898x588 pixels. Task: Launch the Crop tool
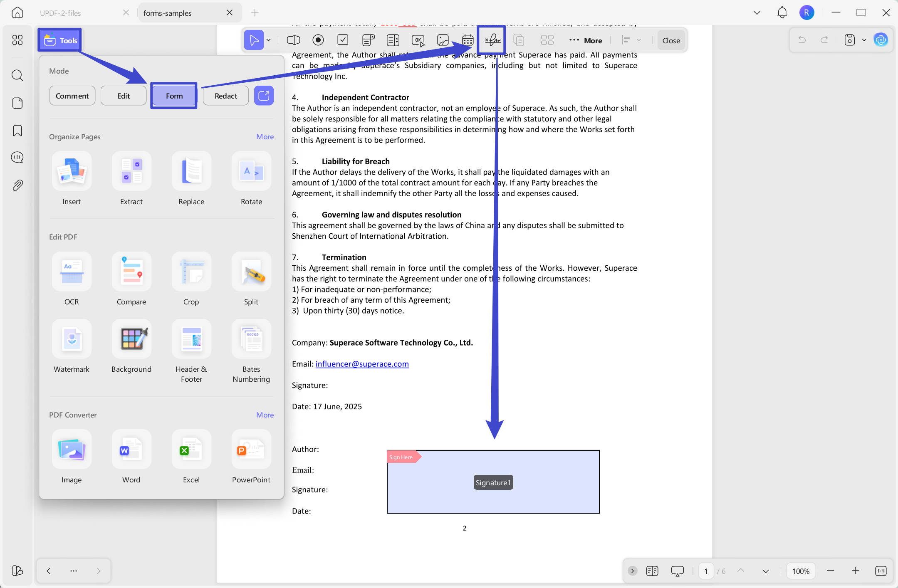coord(191,279)
